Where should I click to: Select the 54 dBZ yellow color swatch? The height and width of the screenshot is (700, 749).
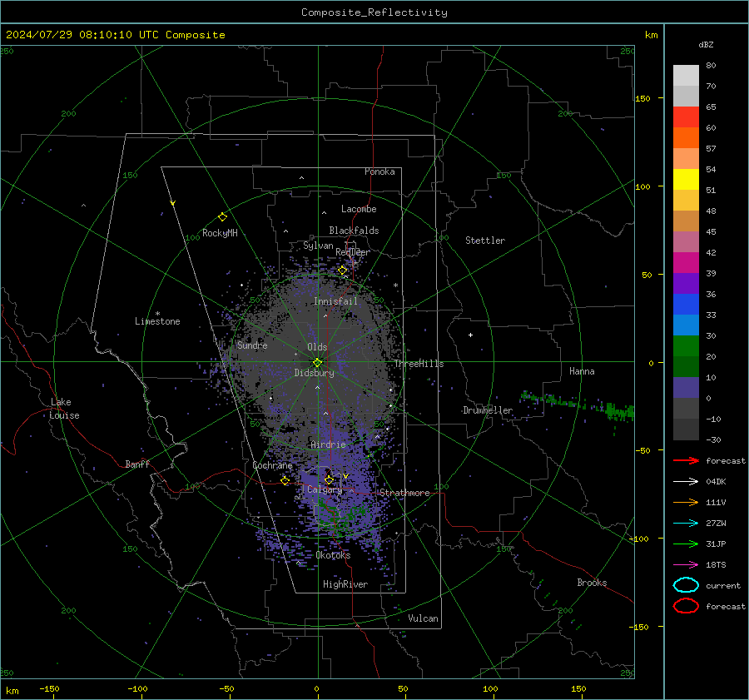point(686,179)
